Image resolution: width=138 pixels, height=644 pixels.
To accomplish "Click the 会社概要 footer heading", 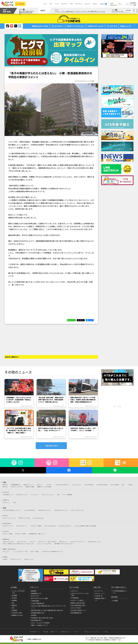I will [x=14, y=587].
